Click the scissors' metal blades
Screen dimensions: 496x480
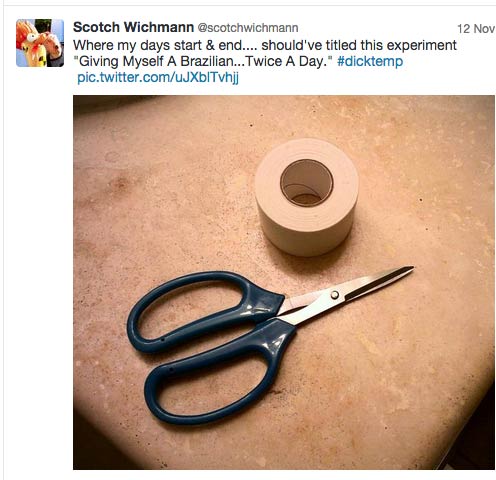pyautogui.click(x=347, y=295)
